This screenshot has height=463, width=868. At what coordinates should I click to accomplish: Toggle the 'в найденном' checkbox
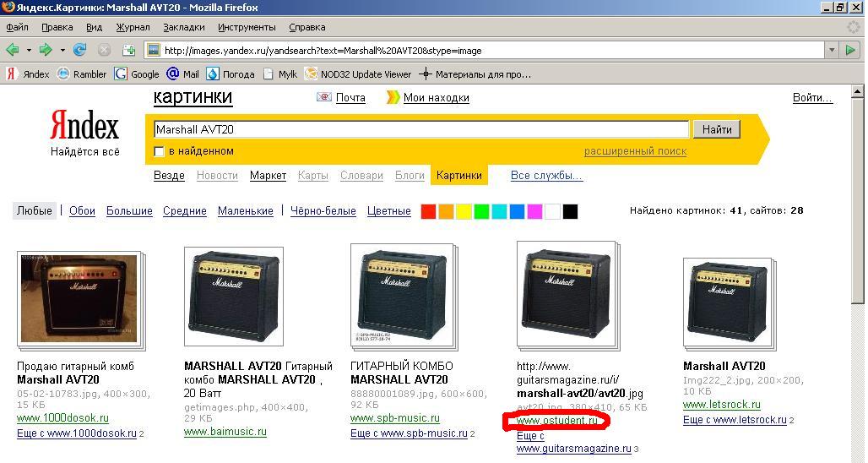point(159,151)
